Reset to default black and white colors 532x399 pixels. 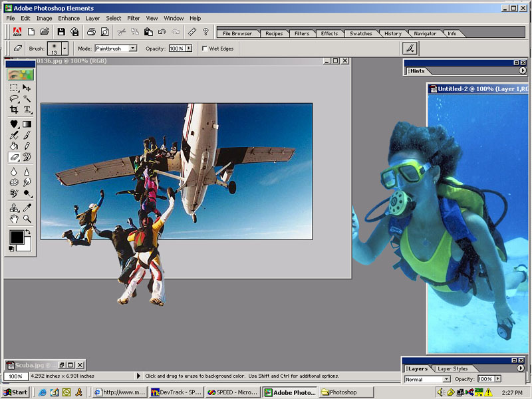pyautogui.click(x=12, y=248)
